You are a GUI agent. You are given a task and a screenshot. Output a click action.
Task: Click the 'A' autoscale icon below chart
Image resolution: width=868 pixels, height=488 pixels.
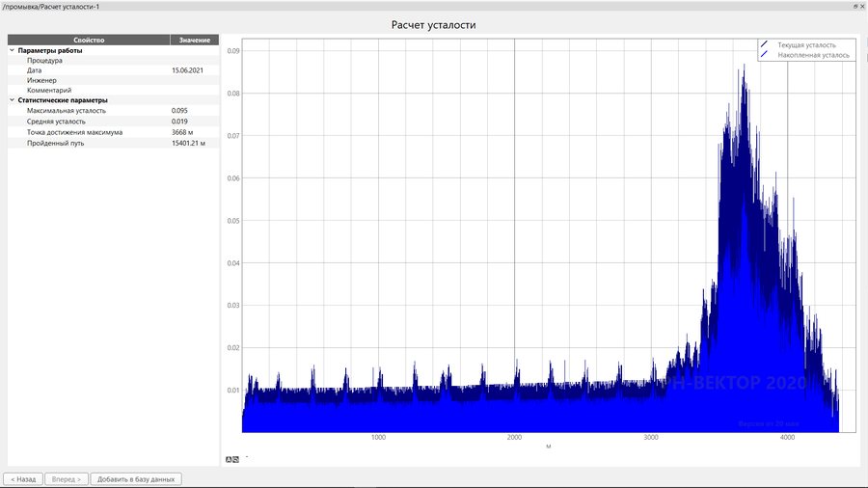coord(229,459)
